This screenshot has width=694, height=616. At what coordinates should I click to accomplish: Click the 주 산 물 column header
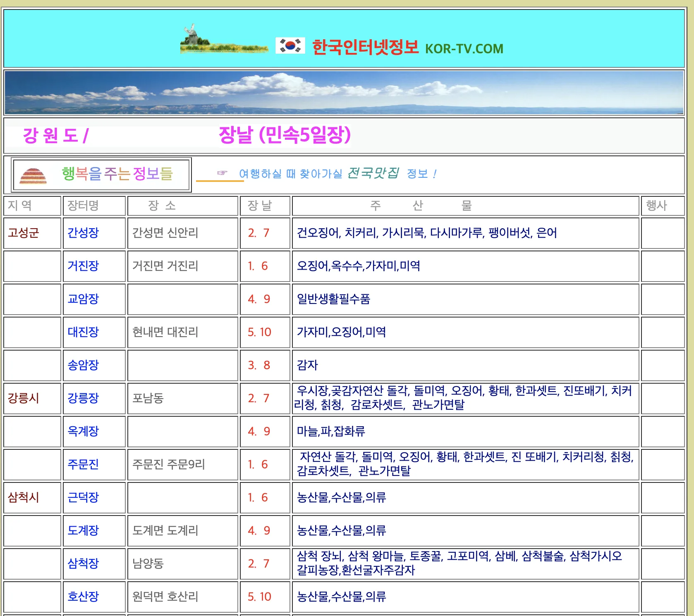465,205
